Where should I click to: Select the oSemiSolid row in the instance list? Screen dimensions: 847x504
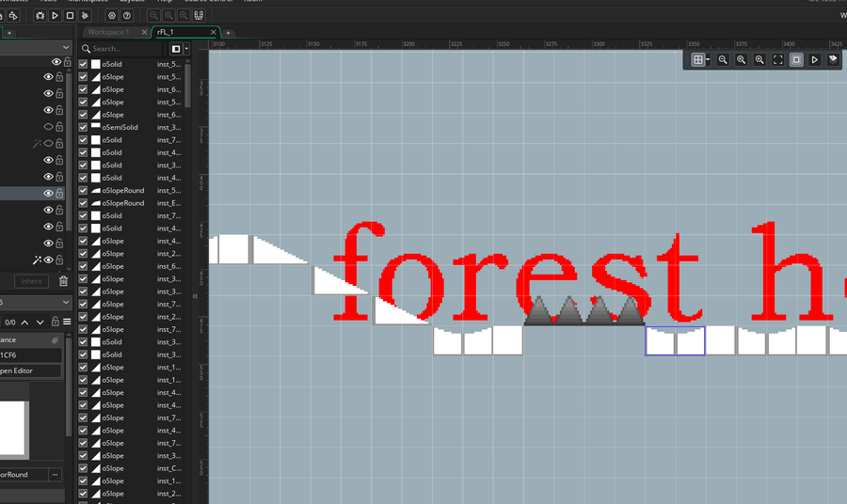tap(131, 127)
